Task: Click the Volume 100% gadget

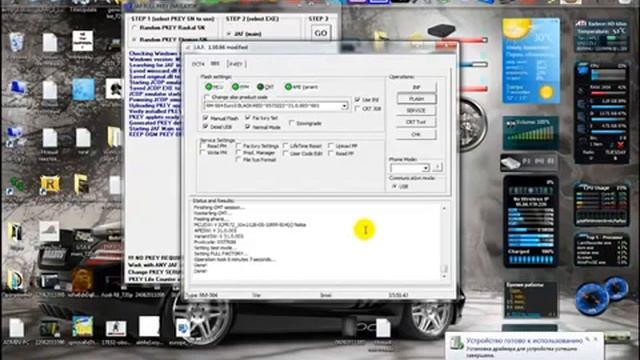Action: pos(531,133)
